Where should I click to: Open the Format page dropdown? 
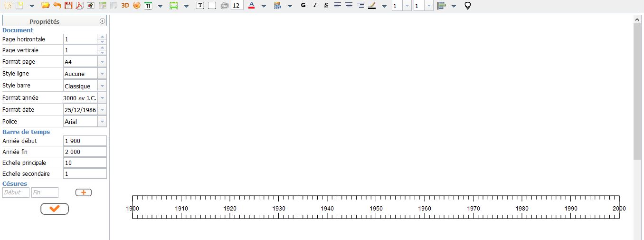(102, 62)
